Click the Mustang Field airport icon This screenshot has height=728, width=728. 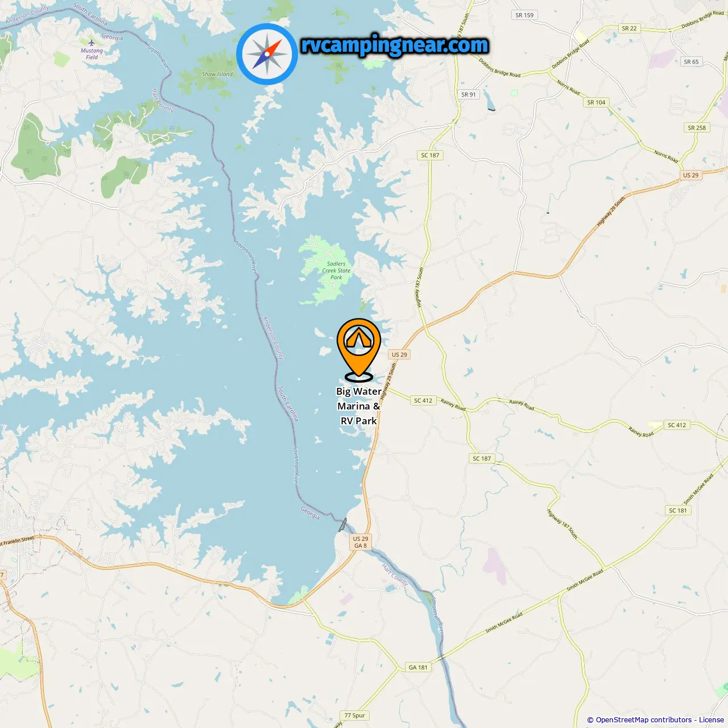point(92,43)
